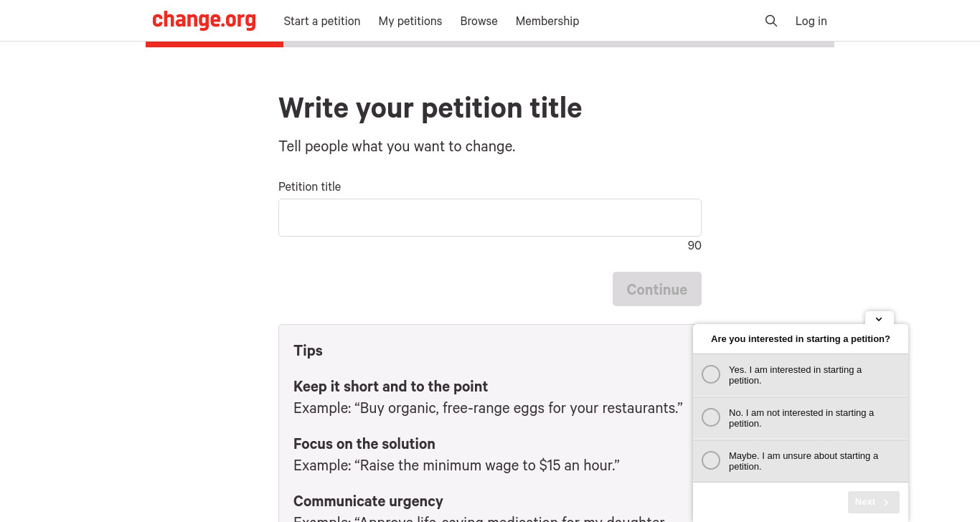Collapse the survey popup with chevron

(x=879, y=318)
